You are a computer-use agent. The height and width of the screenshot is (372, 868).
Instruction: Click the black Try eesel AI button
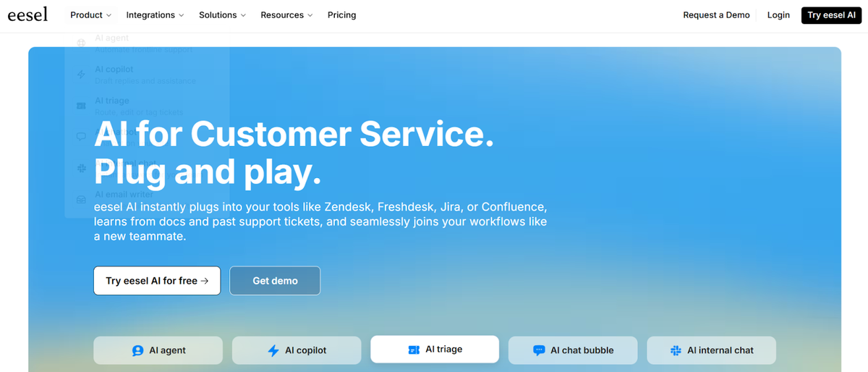coord(832,14)
